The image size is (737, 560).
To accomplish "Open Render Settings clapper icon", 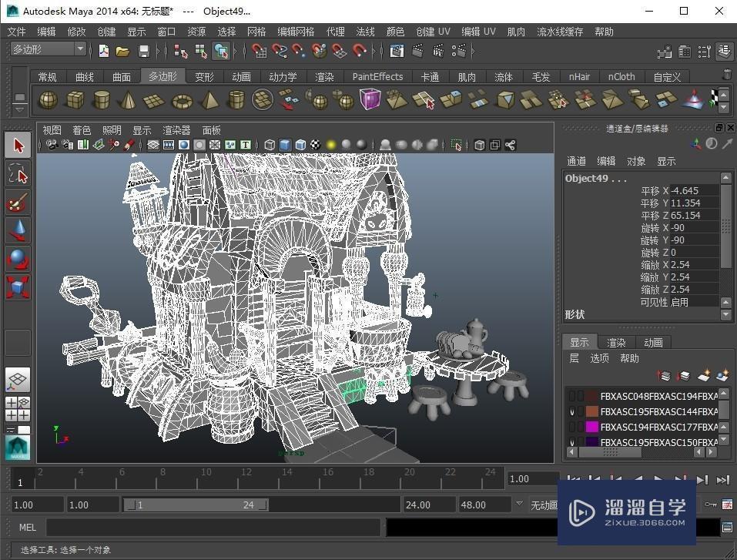I will (x=459, y=51).
